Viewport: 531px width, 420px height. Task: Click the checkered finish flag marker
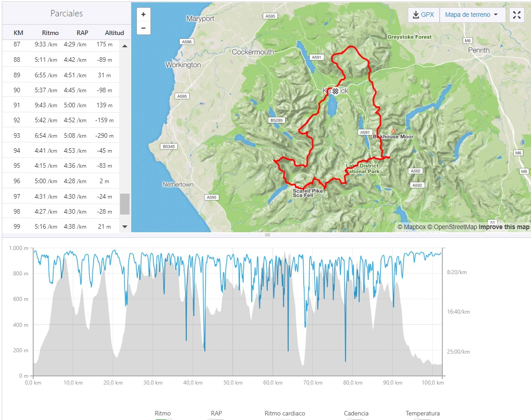tap(335, 90)
